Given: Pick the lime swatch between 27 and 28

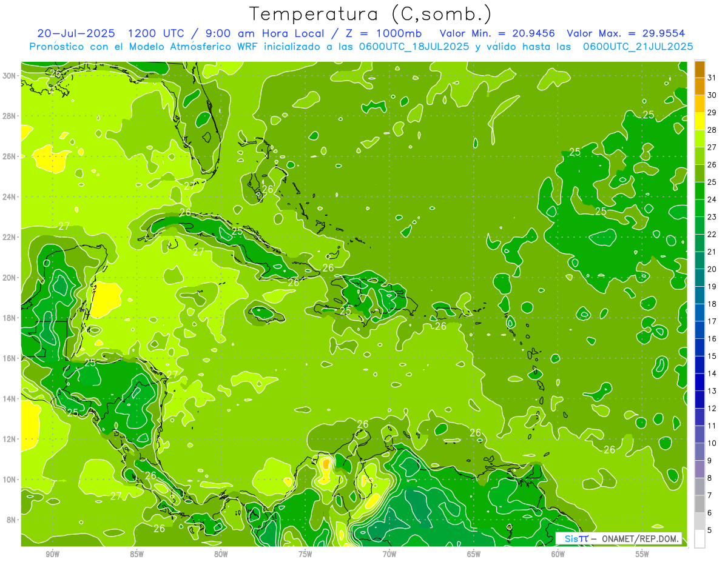Looking at the screenshot, I should 699,138.
